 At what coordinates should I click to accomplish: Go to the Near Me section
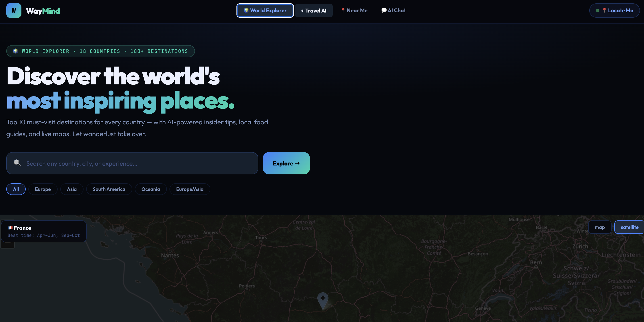point(354,10)
